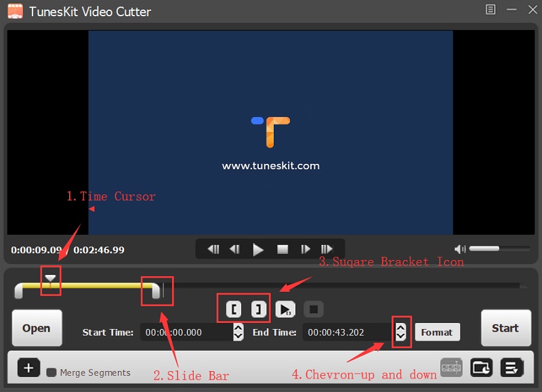Screen dimensions: 542x392
Task: Mute audio via the speaker icon
Action: [461, 248]
